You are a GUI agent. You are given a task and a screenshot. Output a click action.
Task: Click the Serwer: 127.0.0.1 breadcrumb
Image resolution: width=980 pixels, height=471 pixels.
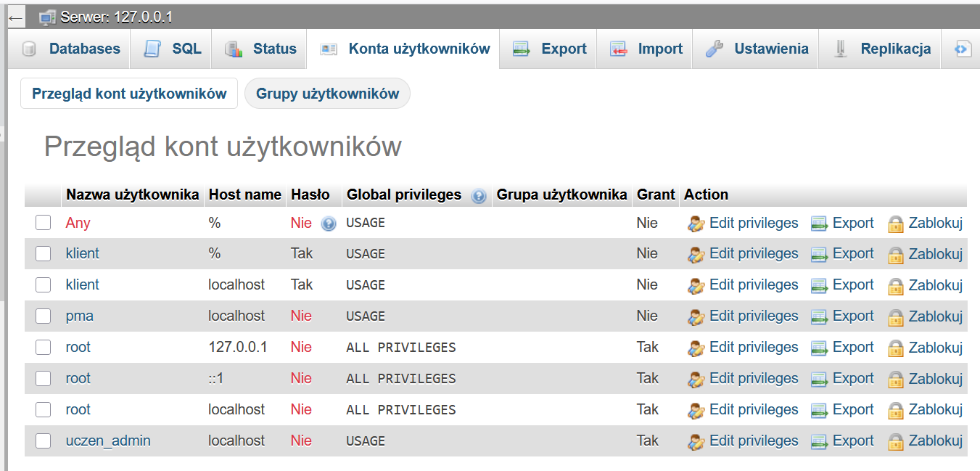click(x=116, y=17)
